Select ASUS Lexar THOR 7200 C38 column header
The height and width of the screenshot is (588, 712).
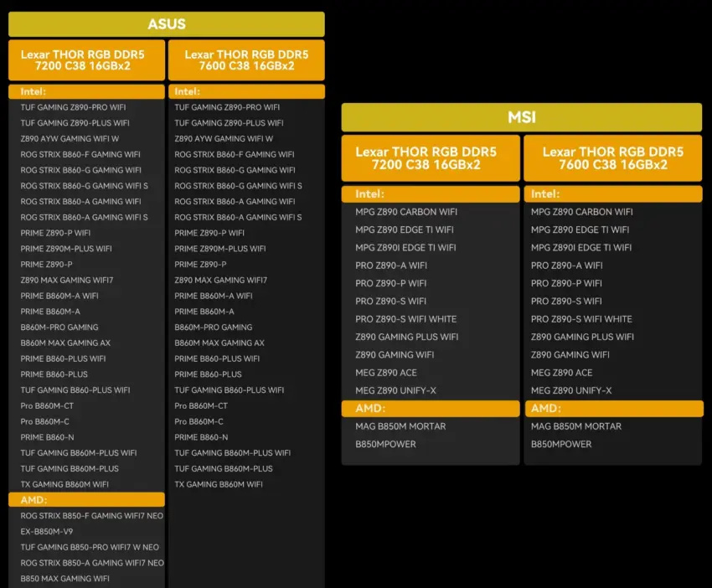click(86, 60)
